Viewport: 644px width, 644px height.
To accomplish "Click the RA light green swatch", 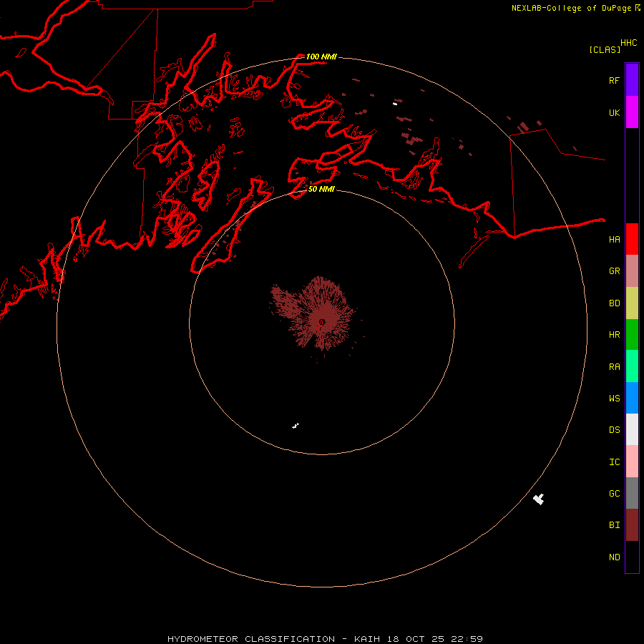I will [x=632, y=366].
